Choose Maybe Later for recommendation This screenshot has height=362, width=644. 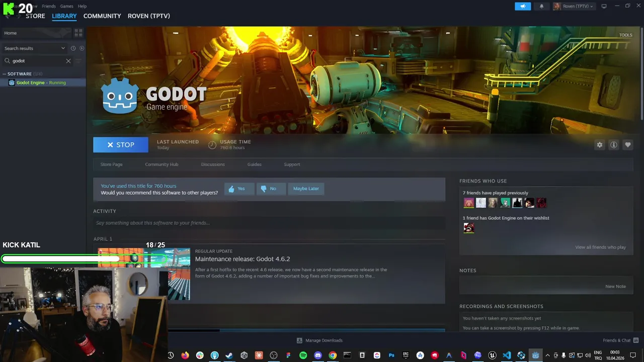306,189
